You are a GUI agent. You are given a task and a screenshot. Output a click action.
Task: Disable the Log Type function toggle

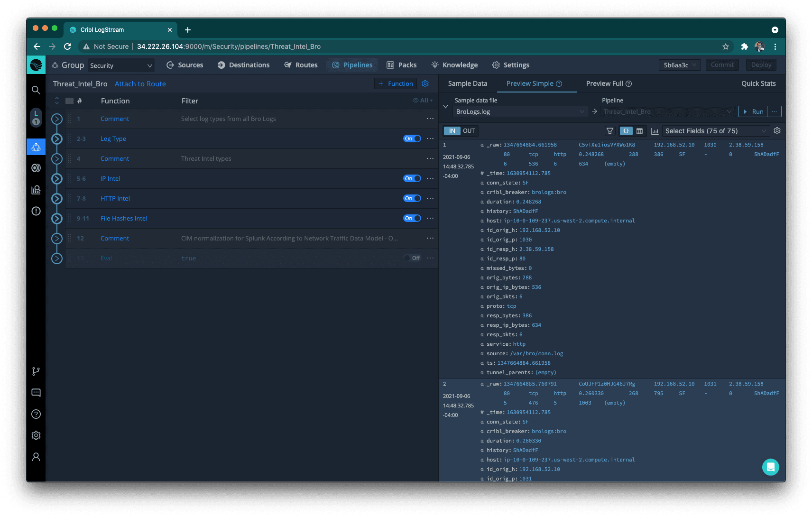pyautogui.click(x=412, y=139)
